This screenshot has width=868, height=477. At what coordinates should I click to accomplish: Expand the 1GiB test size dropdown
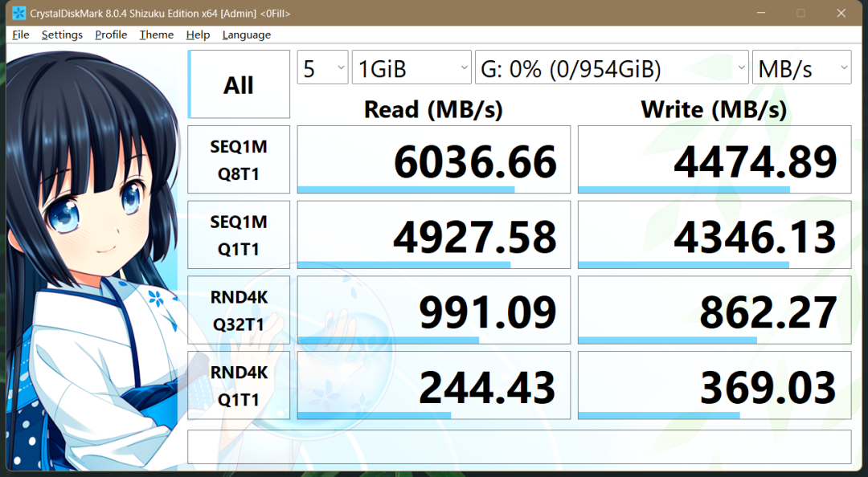point(411,67)
